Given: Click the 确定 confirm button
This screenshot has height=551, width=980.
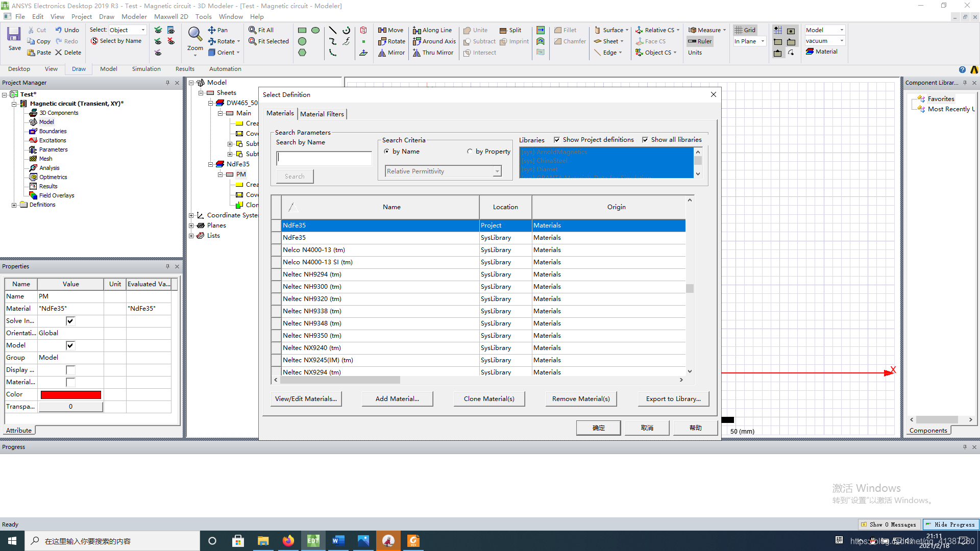Looking at the screenshot, I should [598, 428].
